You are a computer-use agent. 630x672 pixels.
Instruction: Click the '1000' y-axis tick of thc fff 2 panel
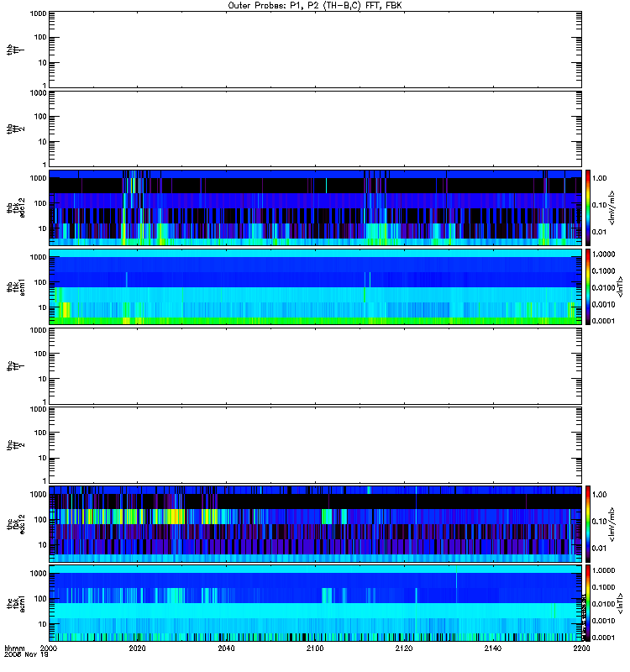[x=38, y=409]
